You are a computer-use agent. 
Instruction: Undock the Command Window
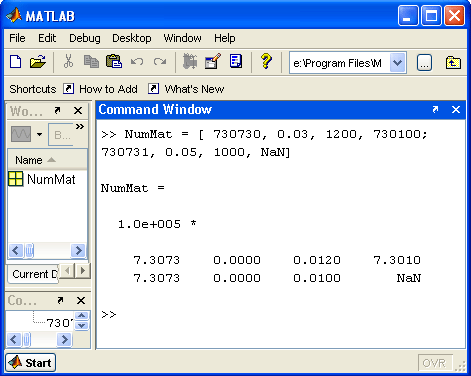[435, 109]
